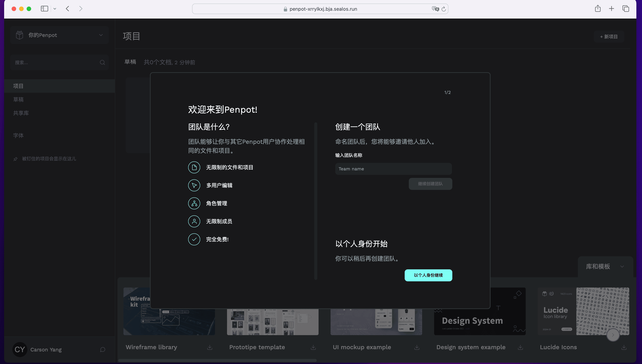This screenshot has width=642, height=364.
Task: Click the Safari share icon
Action: tap(598, 8)
